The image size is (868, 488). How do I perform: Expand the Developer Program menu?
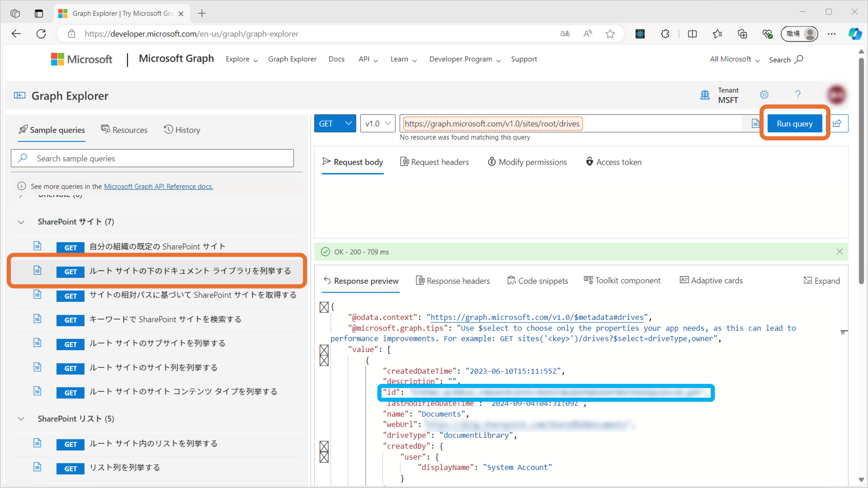[465, 59]
